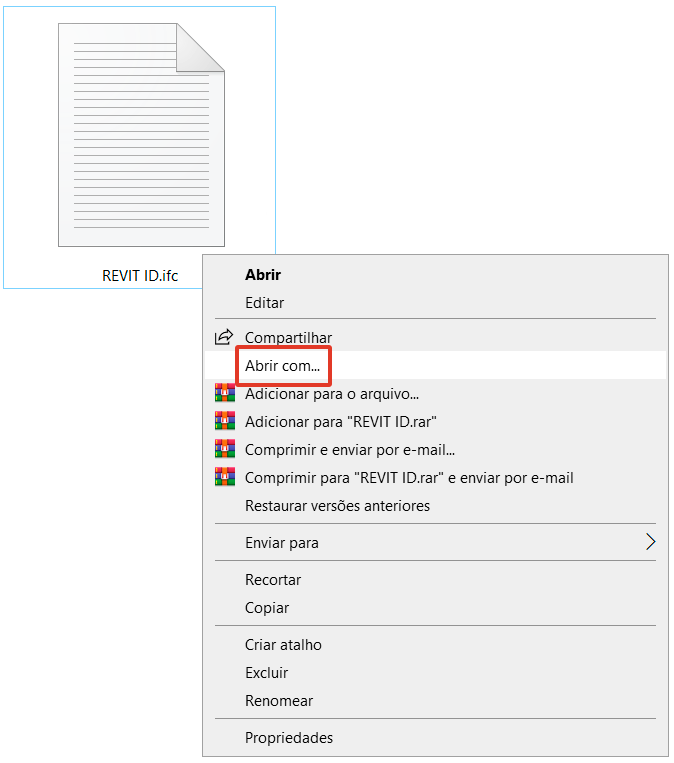The width and height of the screenshot is (674, 763).
Task: Select Comprimir para "REVIT ID.rar" e enviar por e-mail
Action: coord(409,478)
